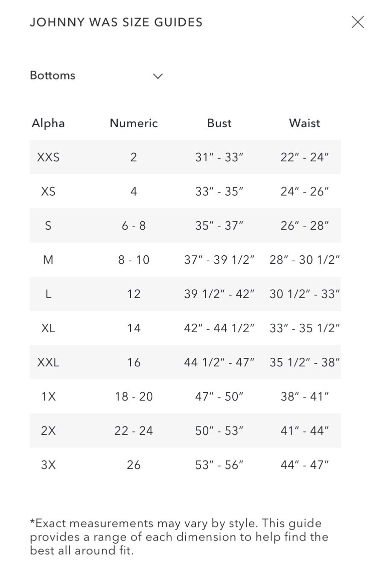Screen dimensions: 376x588
Task: Click the L alpha size cell
Action: point(48,294)
